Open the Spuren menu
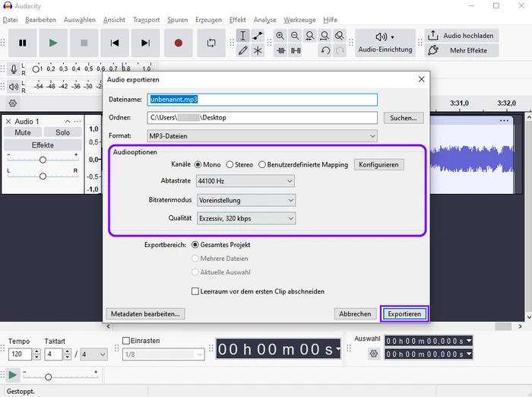This screenshot has width=532, height=397. pyautogui.click(x=177, y=20)
